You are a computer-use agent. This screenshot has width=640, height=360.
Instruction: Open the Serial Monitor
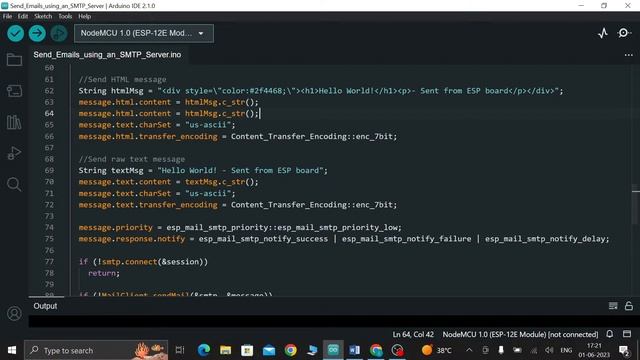point(623,33)
